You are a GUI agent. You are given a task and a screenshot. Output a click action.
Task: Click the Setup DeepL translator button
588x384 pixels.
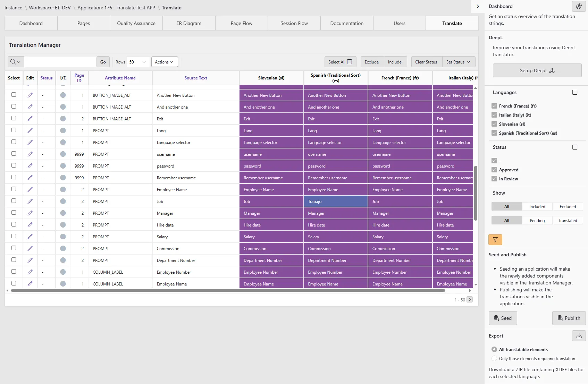coord(537,70)
